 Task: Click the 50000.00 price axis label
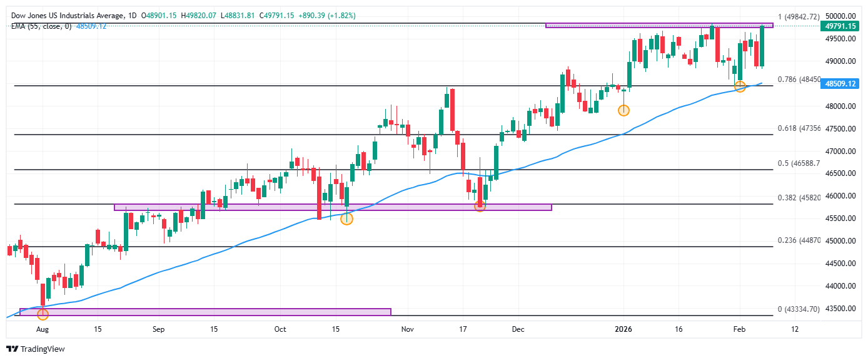point(840,16)
